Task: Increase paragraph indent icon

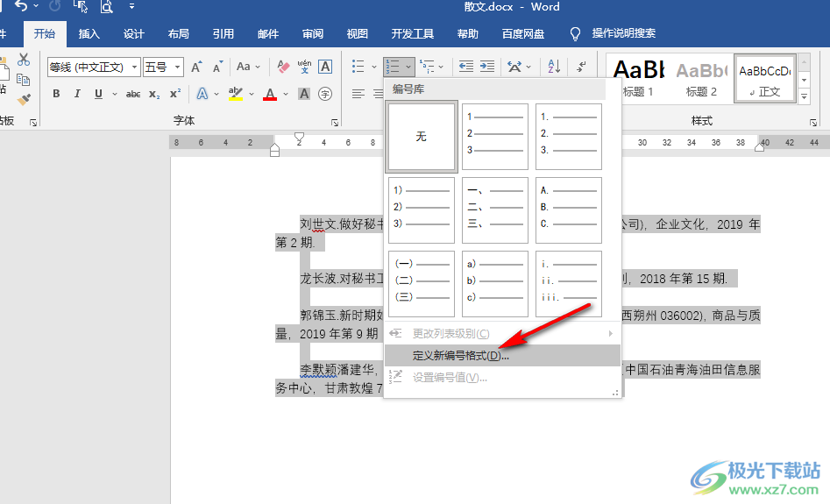Action: click(487, 67)
